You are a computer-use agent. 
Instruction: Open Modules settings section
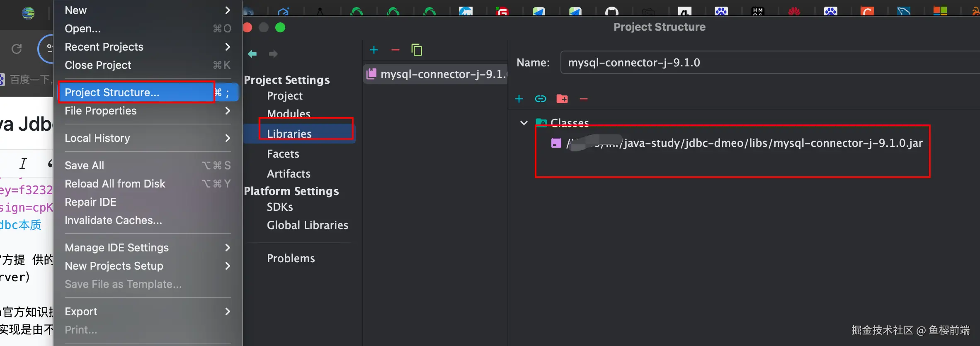pyautogui.click(x=289, y=113)
